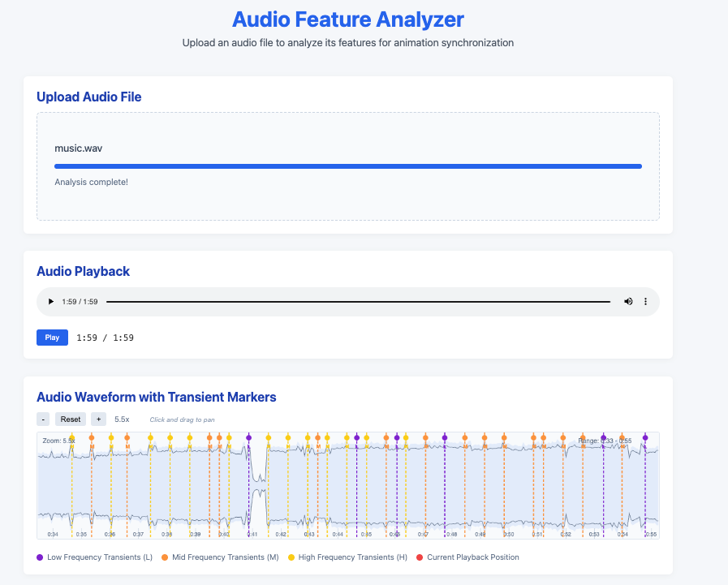The height and width of the screenshot is (585, 728).
Task: Click the music.wav file name
Action: tap(79, 148)
